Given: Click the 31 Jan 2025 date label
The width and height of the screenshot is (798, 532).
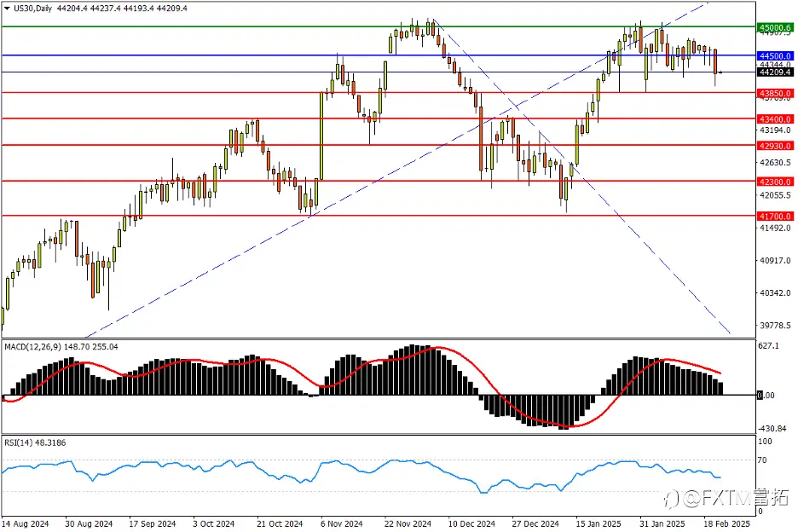Looking at the screenshot, I should coord(662,523).
